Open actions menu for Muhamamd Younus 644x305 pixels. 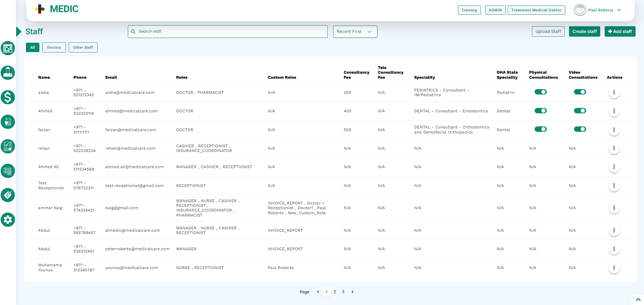tap(614, 268)
